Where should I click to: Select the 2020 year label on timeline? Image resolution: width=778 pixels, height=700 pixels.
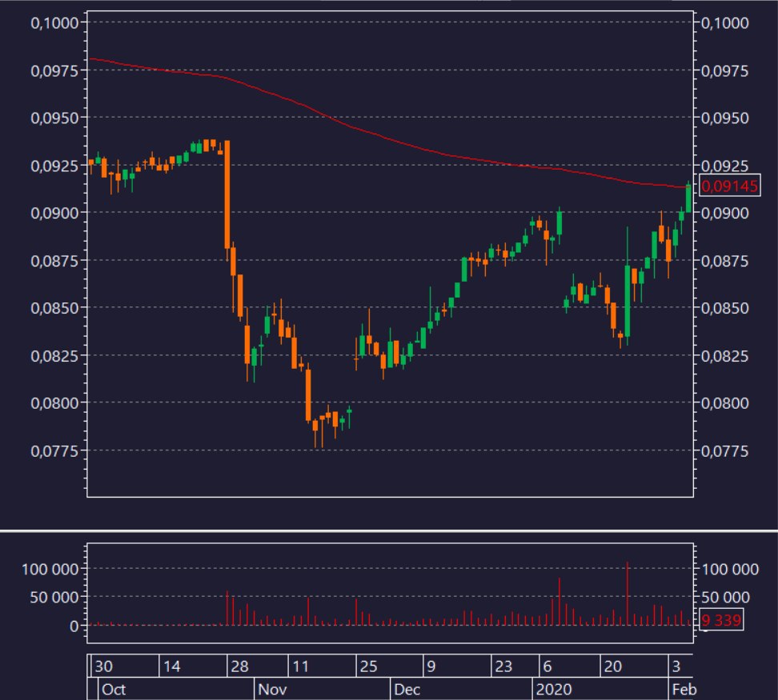[554, 690]
